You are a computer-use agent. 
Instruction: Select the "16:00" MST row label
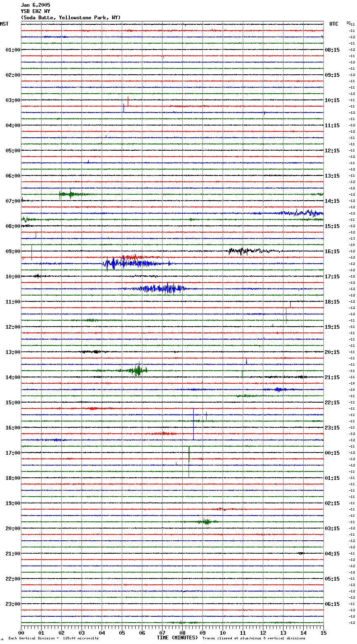tap(13, 428)
